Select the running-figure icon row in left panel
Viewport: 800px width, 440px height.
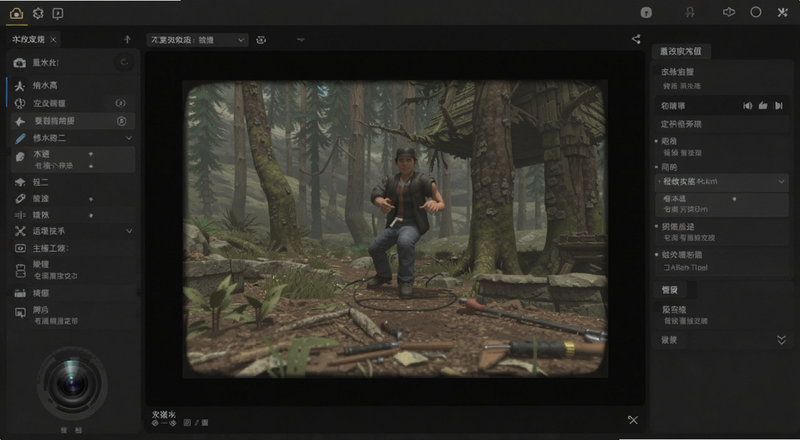(x=73, y=86)
